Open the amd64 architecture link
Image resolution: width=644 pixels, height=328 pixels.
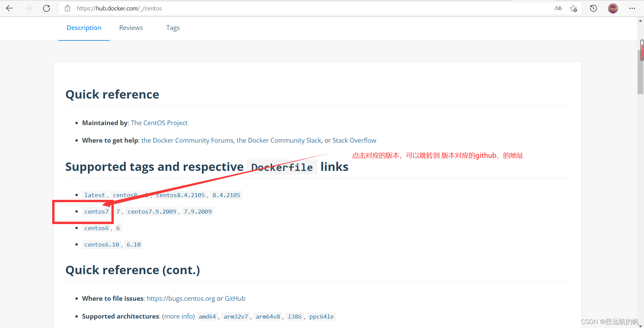(207, 317)
